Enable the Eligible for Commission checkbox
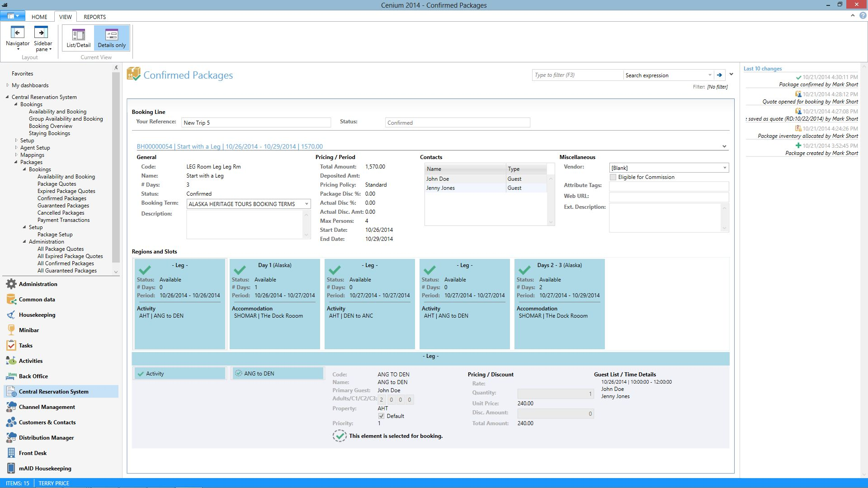Image resolution: width=868 pixels, height=488 pixels. [613, 177]
